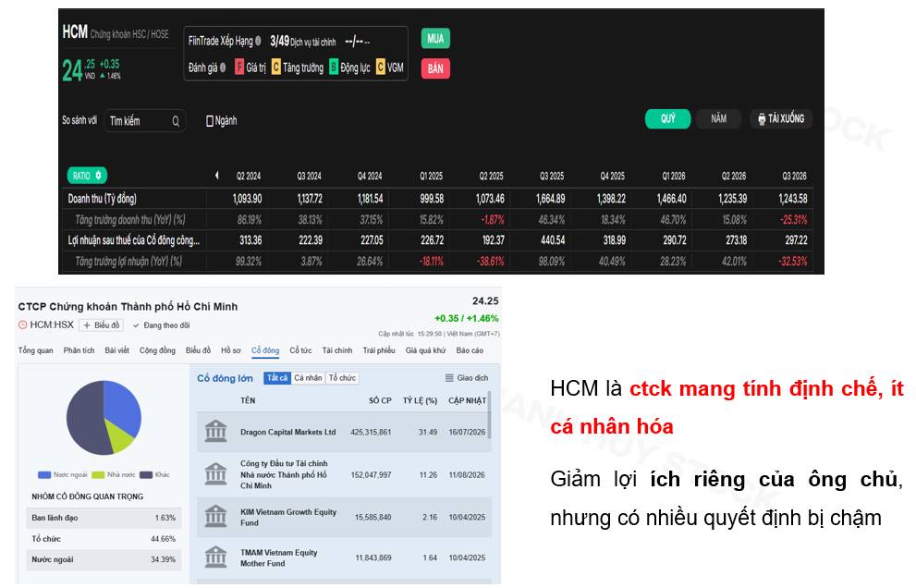
Task: Click the Doanh thu (Tỷ đồng) row label
Action: [x=103, y=199]
